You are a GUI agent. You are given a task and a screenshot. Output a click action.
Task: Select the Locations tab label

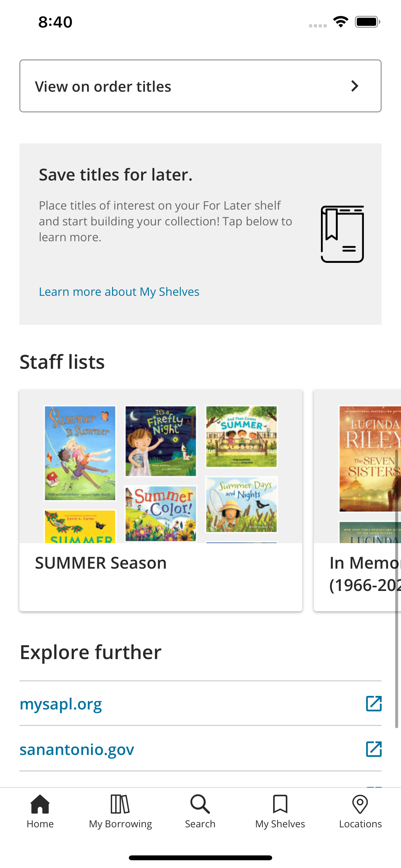click(360, 824)
